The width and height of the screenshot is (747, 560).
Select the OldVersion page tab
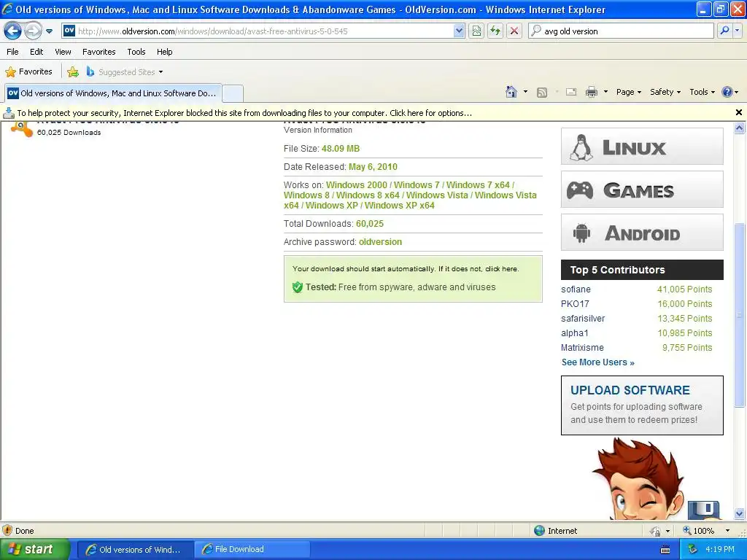pos(113,93)
